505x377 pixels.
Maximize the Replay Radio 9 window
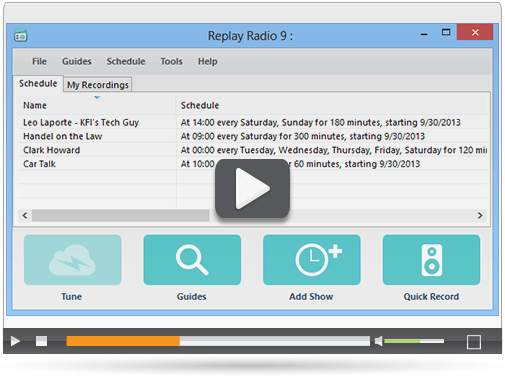tap(446, 32)
